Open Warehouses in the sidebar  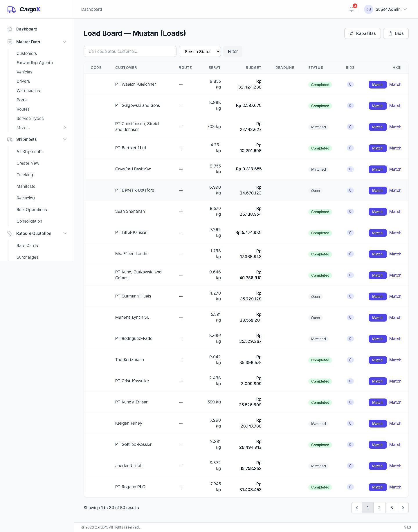[x=28, y=91]
